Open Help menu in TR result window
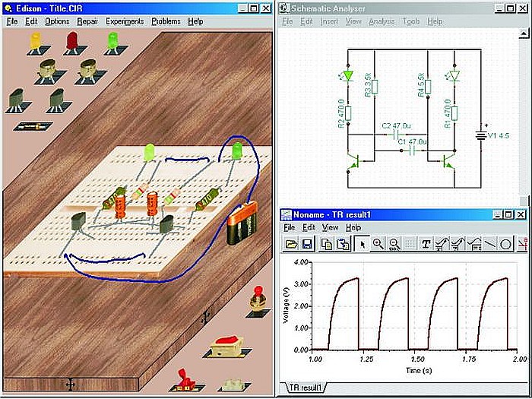This screenshot has width=532, height=399. coord(353,227)
